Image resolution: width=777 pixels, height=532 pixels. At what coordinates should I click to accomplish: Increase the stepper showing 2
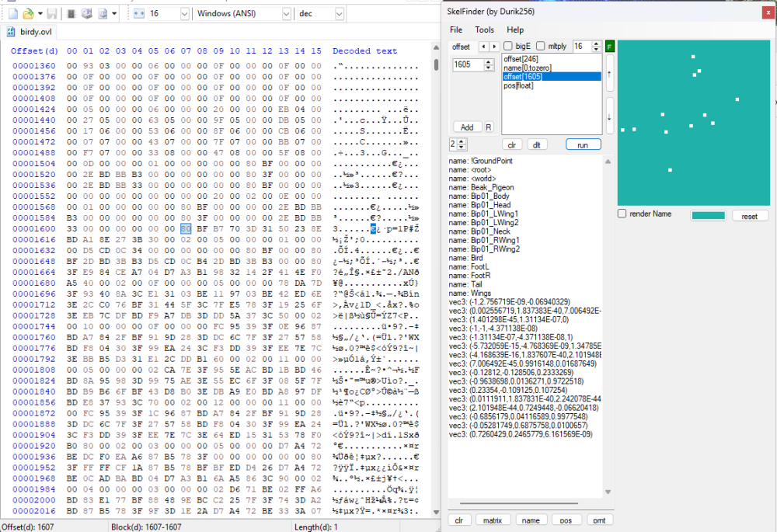462,141
